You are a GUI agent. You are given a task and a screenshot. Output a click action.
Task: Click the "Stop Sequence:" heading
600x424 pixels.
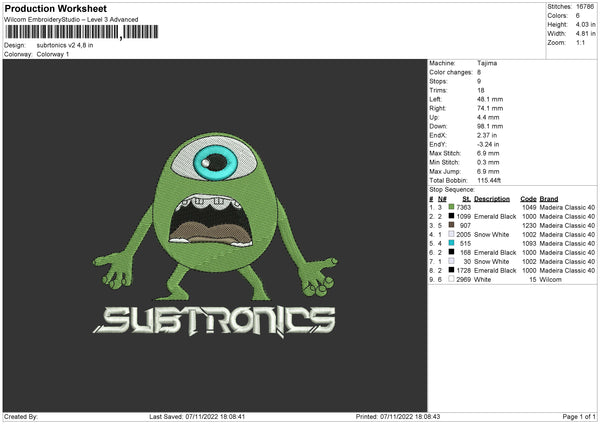[x=452, y=190]
